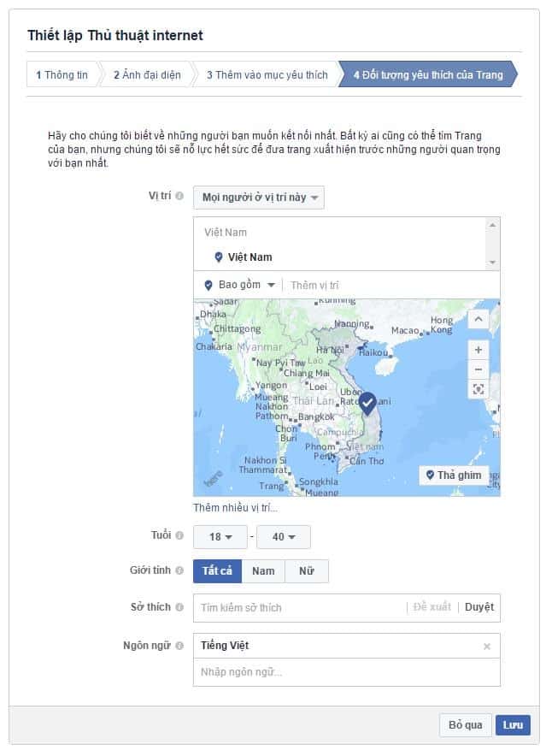Click the info icon next to Vị trí
The image size is (552, 756).
coord(179,196)
